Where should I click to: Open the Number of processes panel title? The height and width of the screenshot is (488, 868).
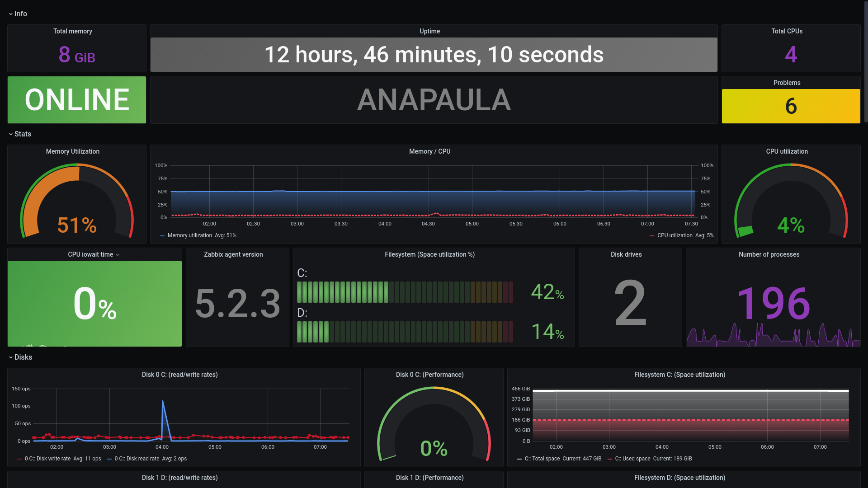pos(769,254)
